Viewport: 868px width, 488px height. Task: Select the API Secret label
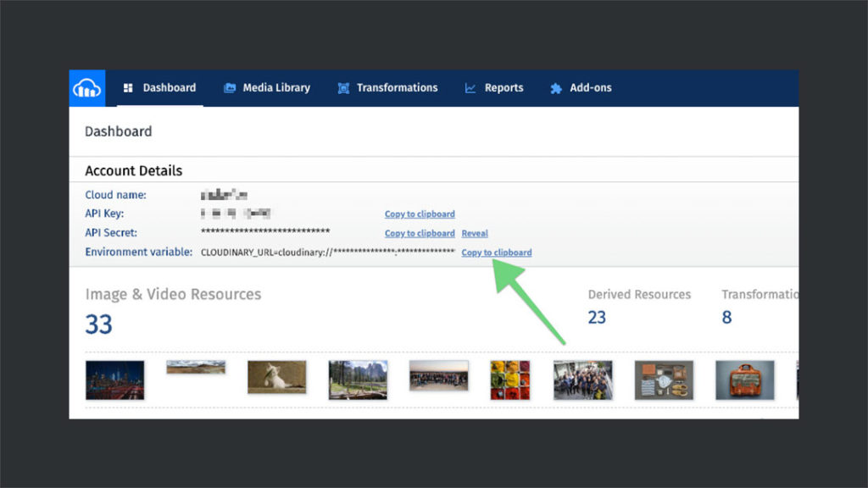(x=111, y=233)
